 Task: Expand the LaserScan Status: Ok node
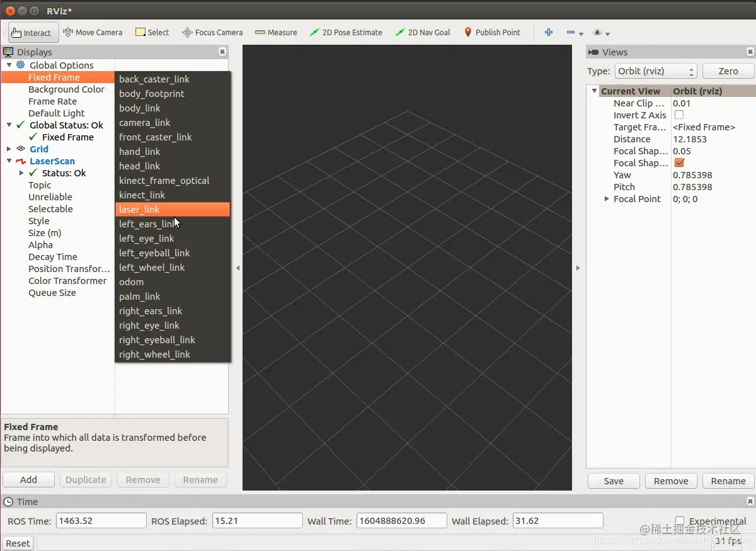tap(21, 173)
